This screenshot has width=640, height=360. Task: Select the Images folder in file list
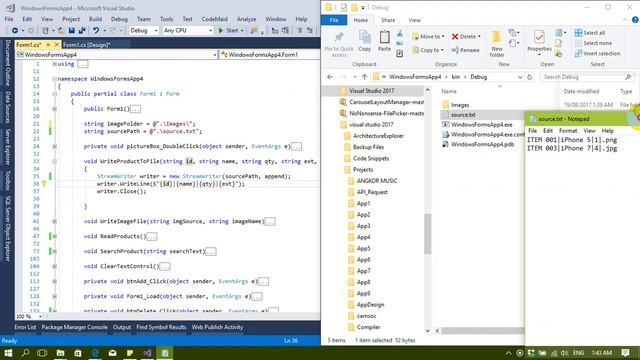click(460, 105)
